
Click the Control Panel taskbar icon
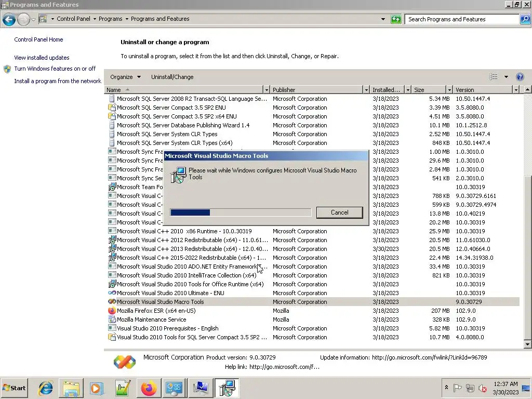(175, 388)
